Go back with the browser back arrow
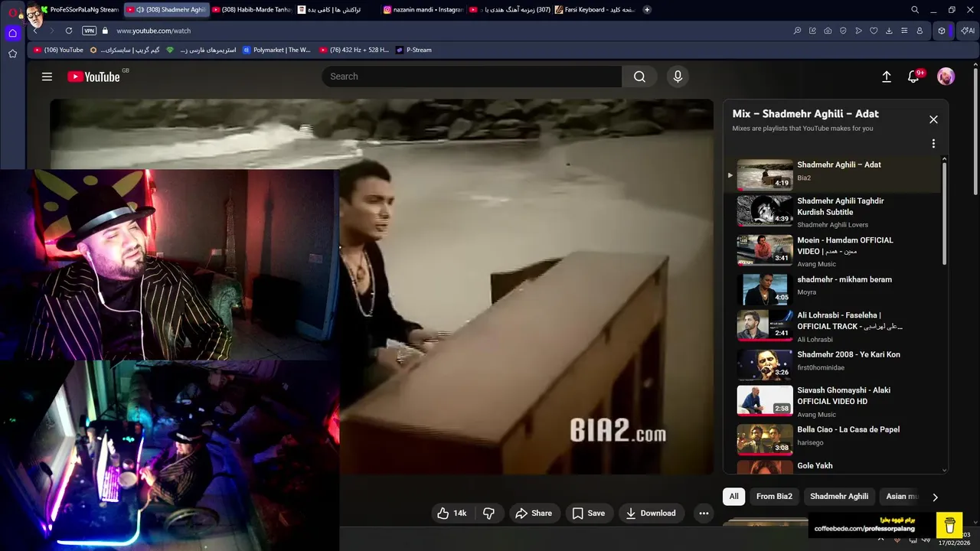The height and width of the screenshot is (551, 980). (x=35, y=31)
